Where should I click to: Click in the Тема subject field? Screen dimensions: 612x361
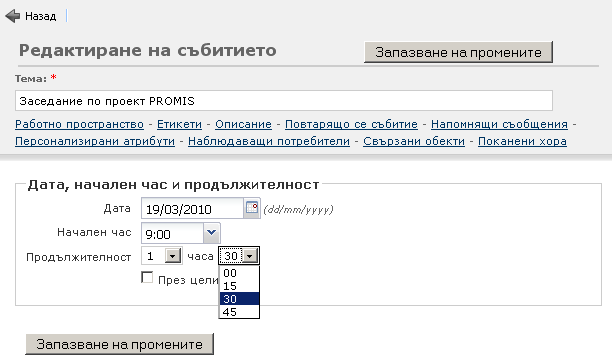click(x=284, y=101)
